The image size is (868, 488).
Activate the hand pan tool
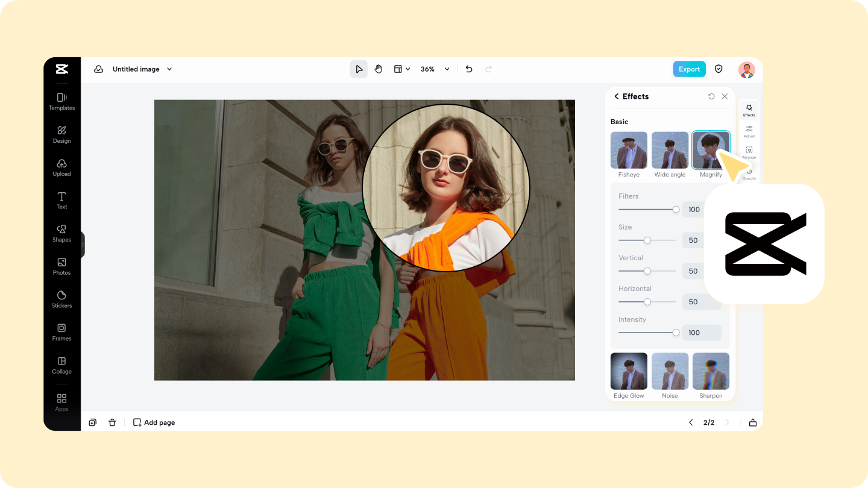point(379,69)
